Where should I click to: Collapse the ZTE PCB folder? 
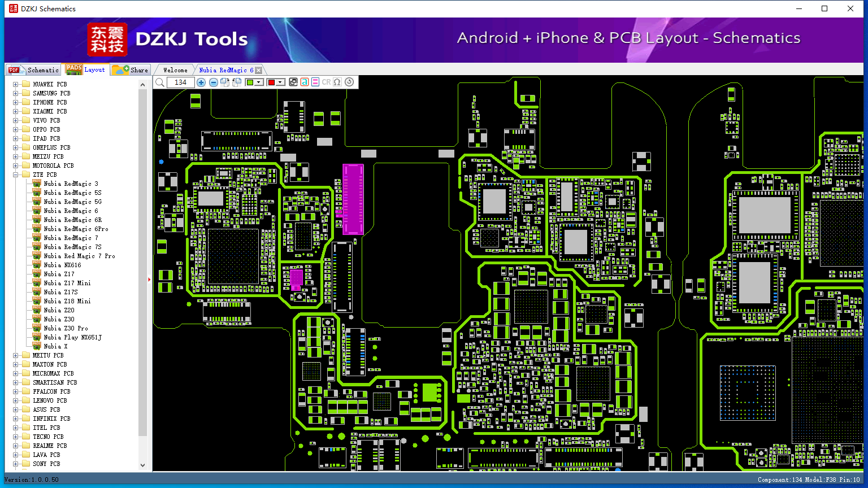(16, 175)
